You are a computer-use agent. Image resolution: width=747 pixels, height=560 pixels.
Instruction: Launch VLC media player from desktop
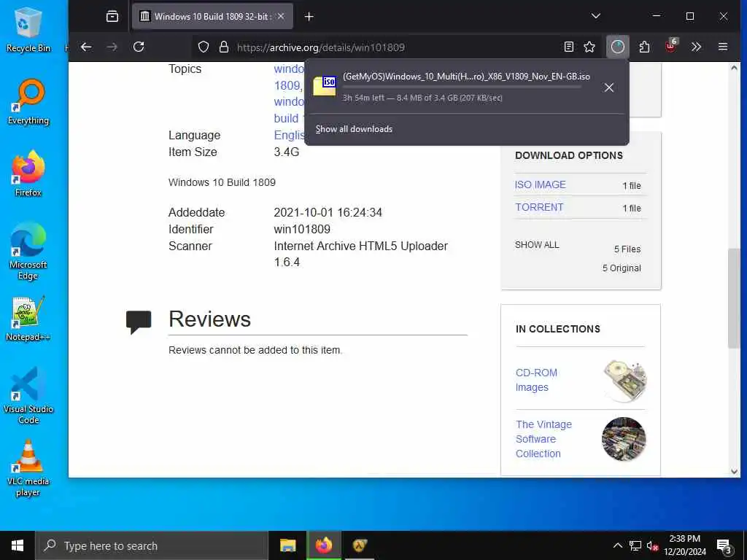(x=28, y=468)
